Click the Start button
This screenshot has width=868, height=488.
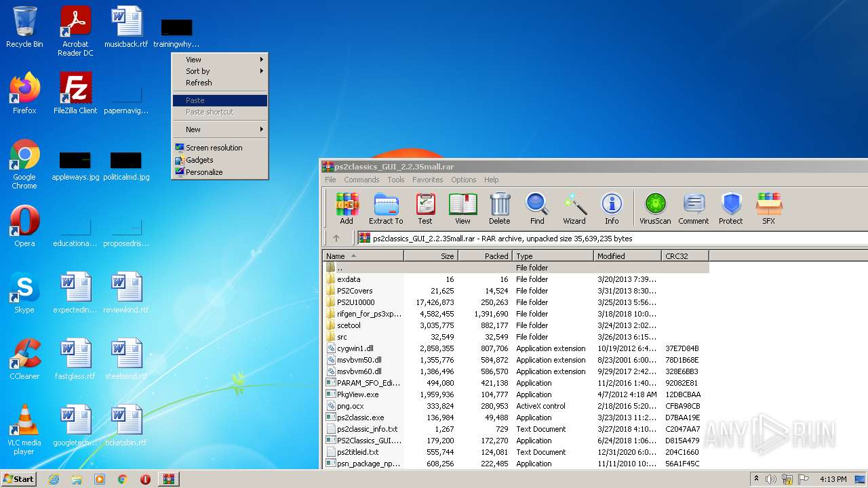point(19,479)
